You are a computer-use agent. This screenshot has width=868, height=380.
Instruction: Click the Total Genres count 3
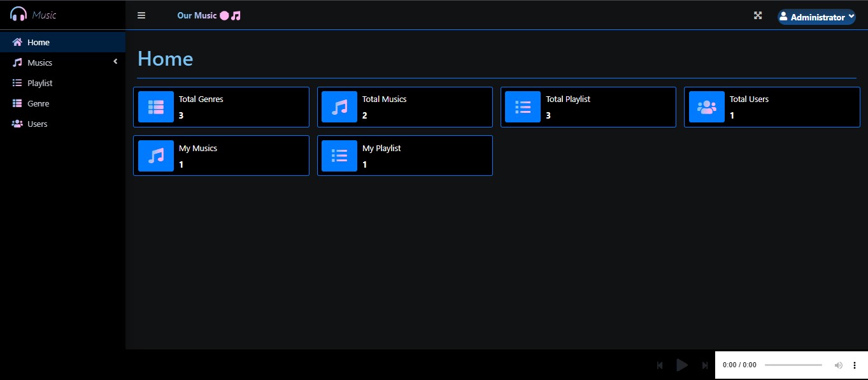(x=181, y=115)
